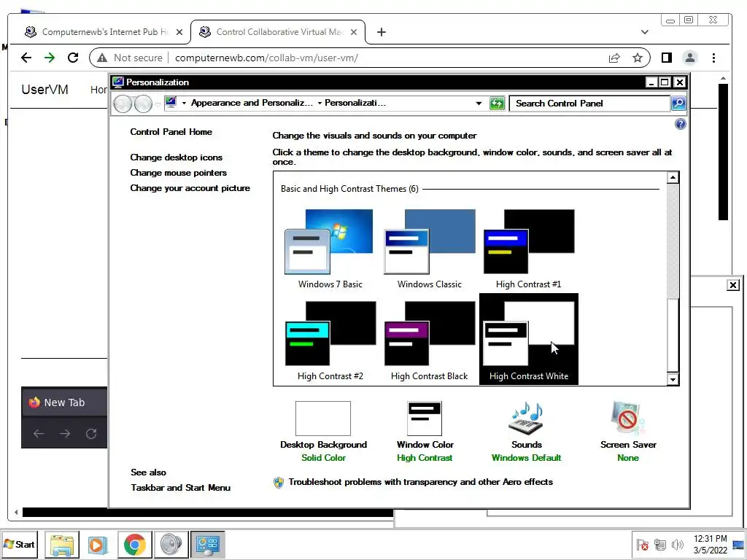
Task: Open Change your account picture
Action: pos(190,188)
